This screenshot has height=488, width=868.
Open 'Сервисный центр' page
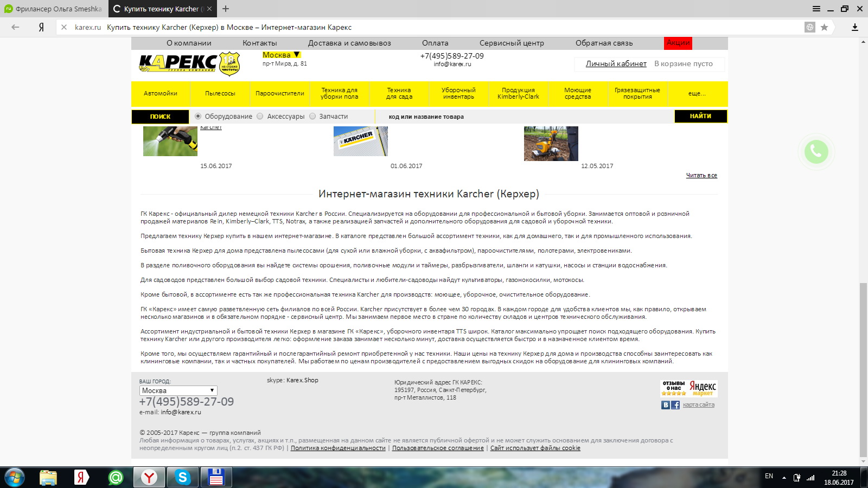512,43
